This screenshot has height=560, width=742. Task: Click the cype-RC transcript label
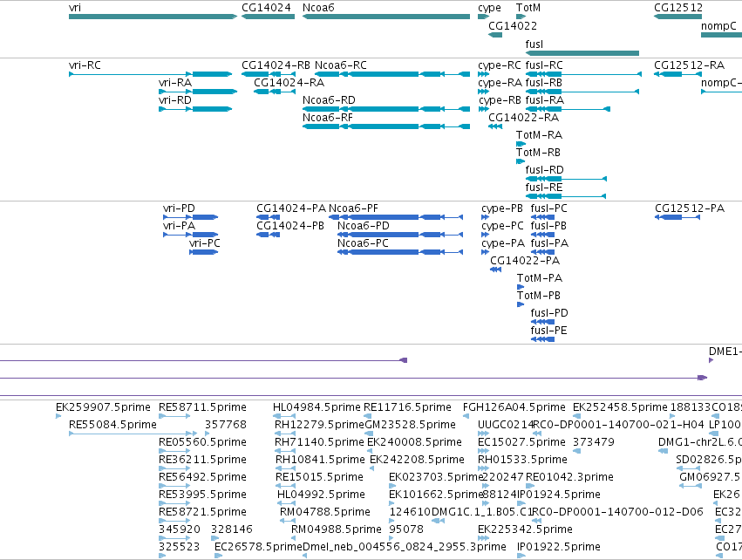(500, 65)
